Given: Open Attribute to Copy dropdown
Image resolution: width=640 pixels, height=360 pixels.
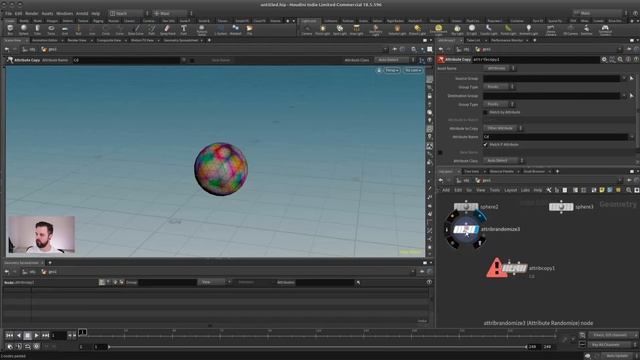Looking at the screenshot, I should (503, 128).
